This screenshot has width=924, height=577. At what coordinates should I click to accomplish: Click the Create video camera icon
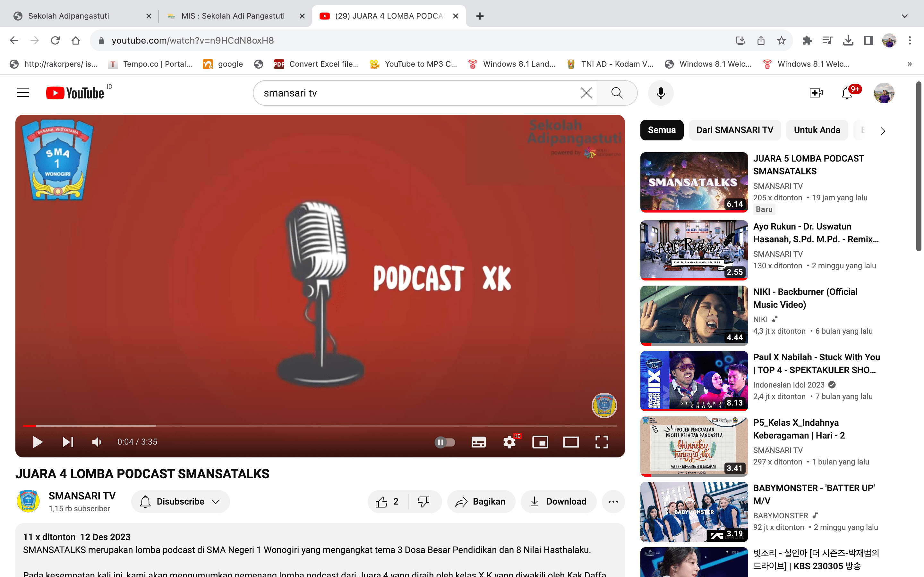[x=816, y=93]
